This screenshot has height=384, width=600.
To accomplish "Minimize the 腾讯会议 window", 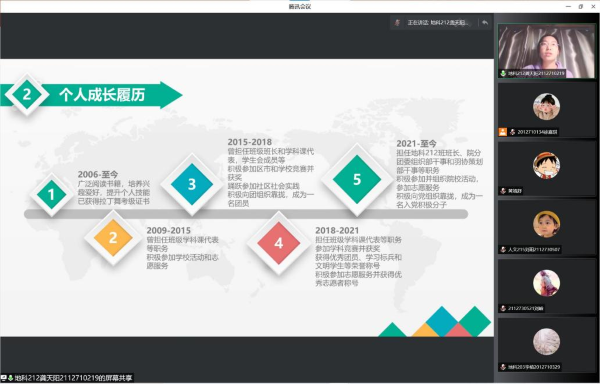I will pos(569,7).
